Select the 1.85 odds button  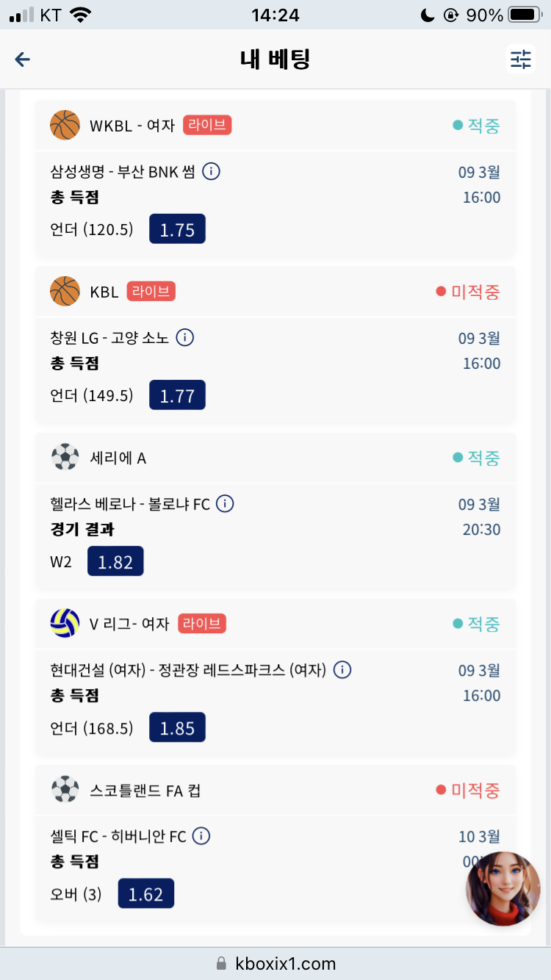click(x=177, y=727)
